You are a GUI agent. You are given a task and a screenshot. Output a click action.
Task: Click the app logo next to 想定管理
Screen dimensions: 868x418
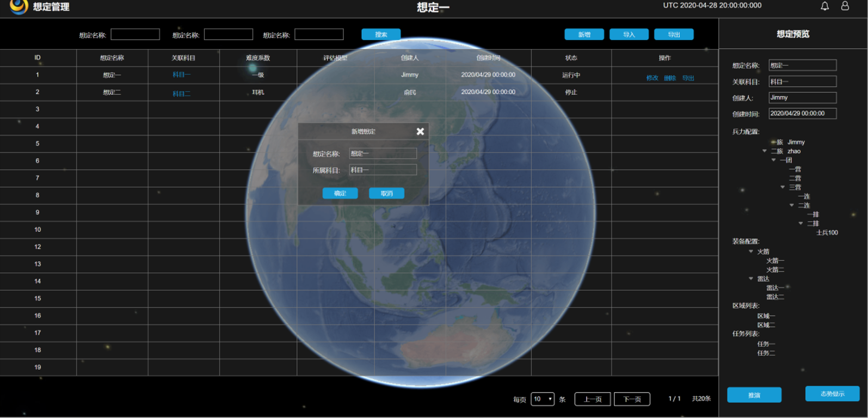[18, 7]
